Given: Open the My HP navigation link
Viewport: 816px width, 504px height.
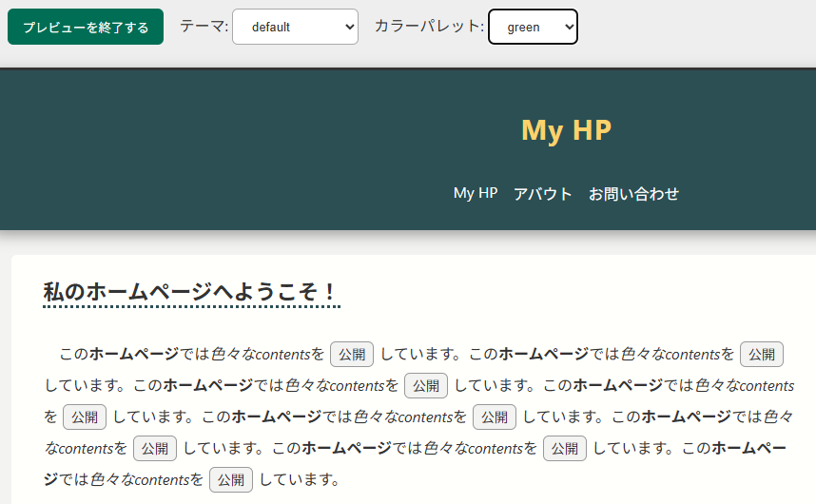Looking at the screenshot, I should (476, 193).
